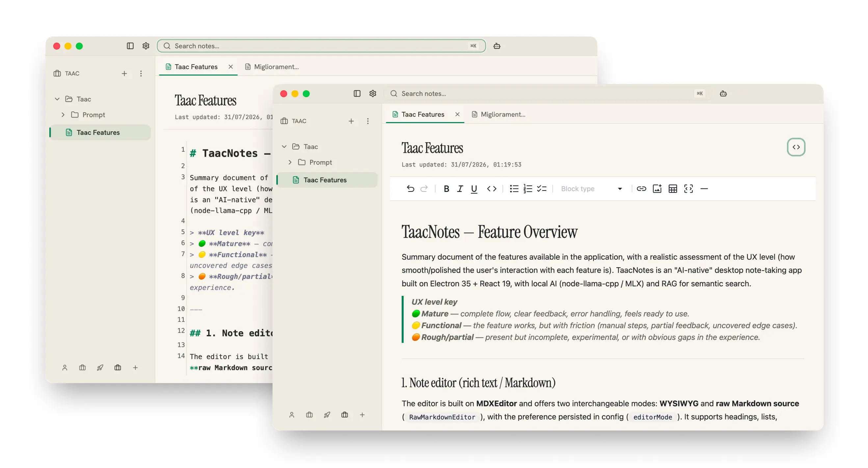868x468 pixels.
Task: Expand the Prompt folder in the back window
Action: tap(63, 115)
